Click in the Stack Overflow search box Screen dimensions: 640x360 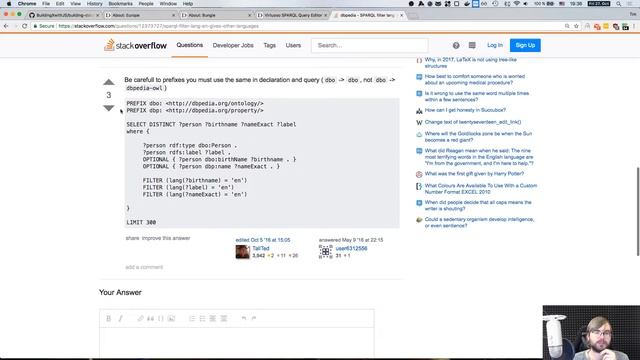370,45
